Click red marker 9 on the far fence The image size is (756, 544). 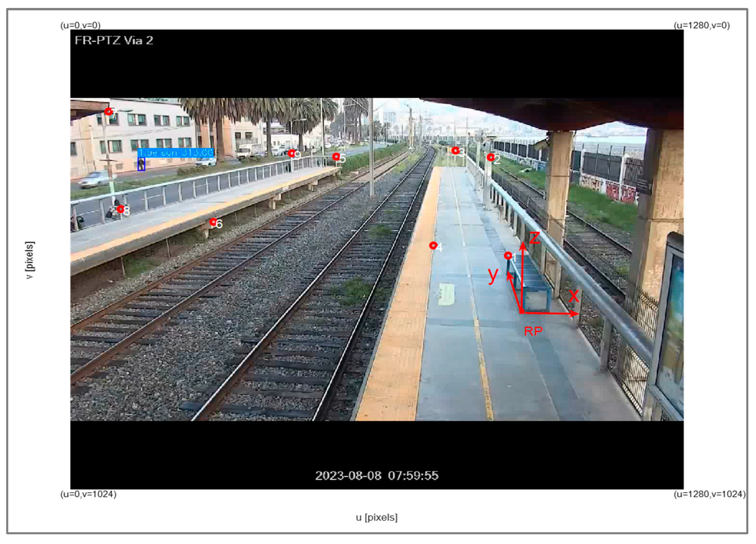click(x=292, y=153)
